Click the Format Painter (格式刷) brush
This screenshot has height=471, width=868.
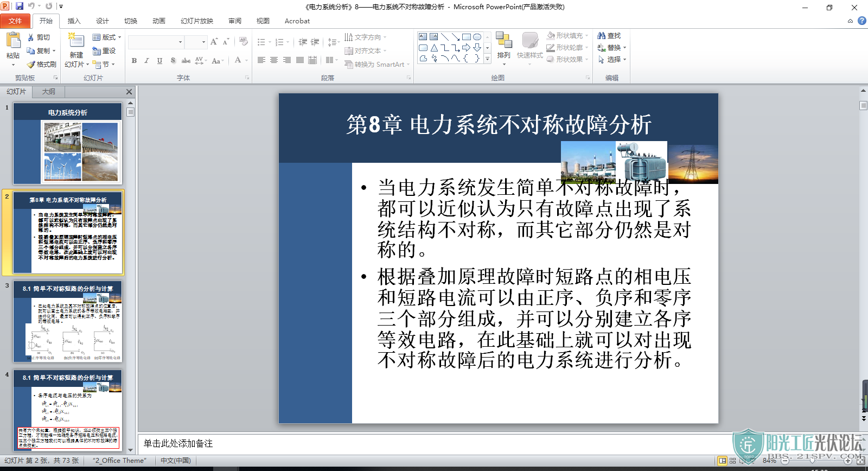(x=31, y=64)
